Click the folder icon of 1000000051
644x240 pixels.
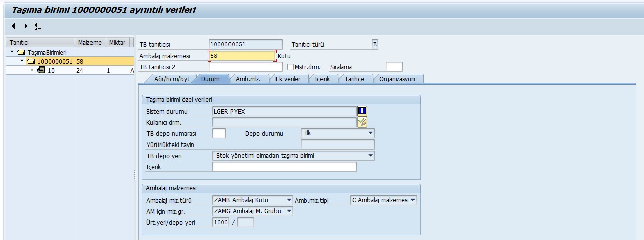[x=31, y=61]
